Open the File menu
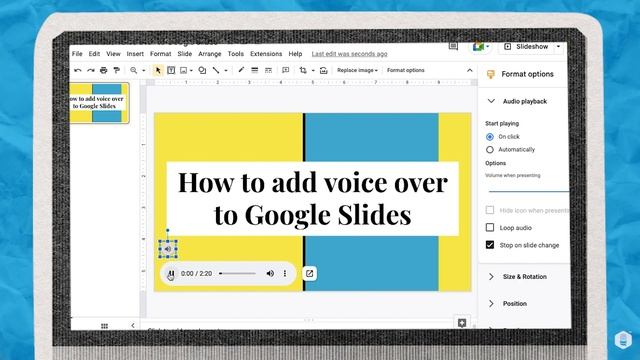 point(77,54)
